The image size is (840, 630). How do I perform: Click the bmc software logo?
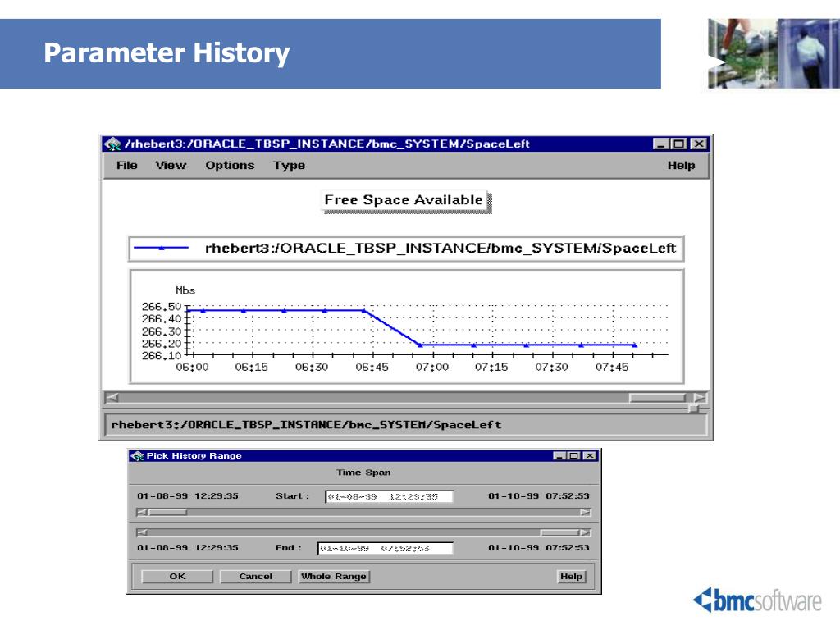[x=757, y=600]
